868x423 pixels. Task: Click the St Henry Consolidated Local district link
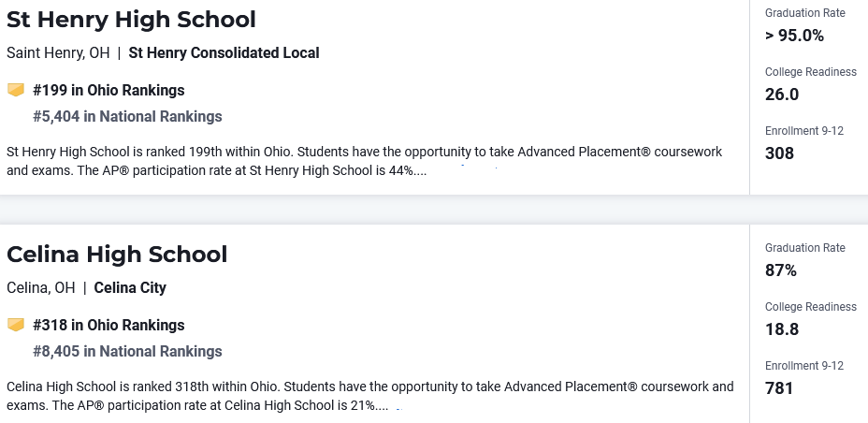coord(224,53)
